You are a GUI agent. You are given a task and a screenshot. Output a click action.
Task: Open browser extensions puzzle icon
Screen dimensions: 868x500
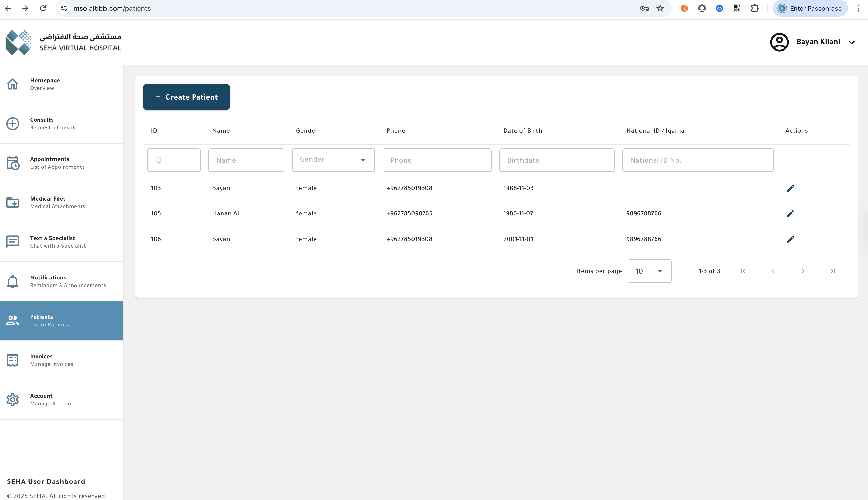pyautogui.click(x=754, y=8)
